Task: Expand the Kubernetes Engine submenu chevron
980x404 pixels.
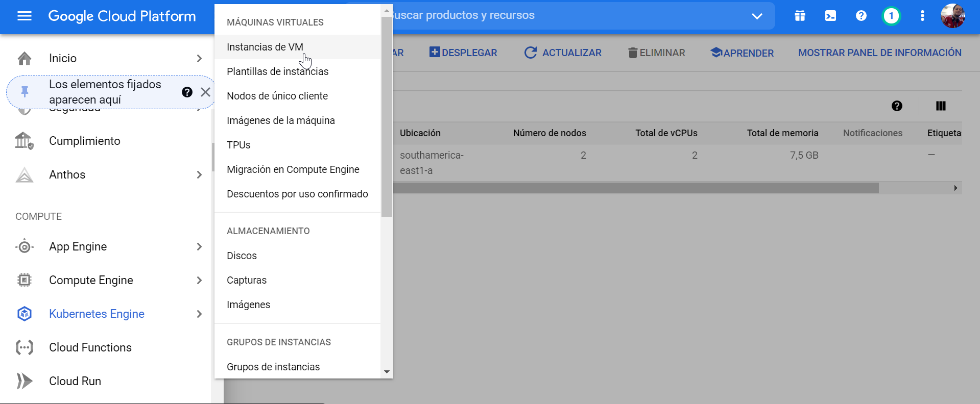Action: pos(199,314)
